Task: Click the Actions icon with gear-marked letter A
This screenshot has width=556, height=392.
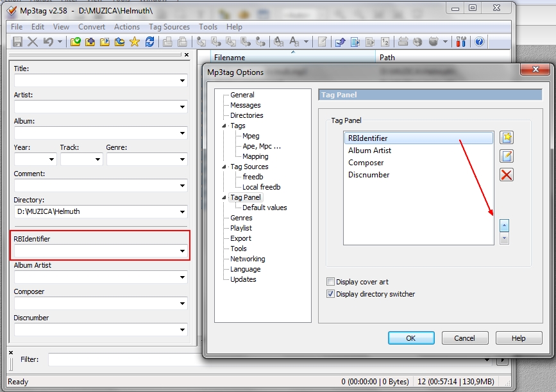Action: (278, 42)
